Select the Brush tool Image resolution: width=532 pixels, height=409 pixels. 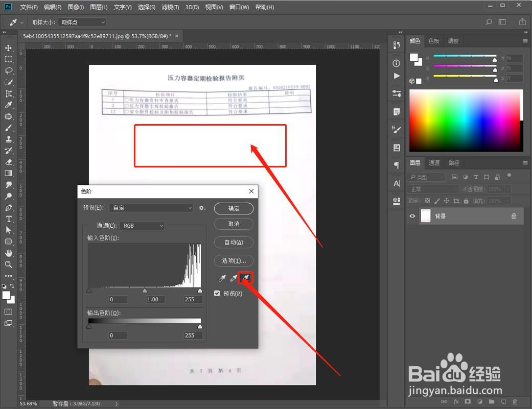[x=9, y=128]
